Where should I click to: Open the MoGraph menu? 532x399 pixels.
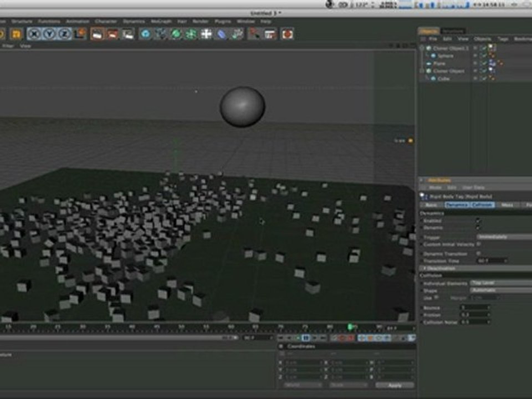pos(161,22)
